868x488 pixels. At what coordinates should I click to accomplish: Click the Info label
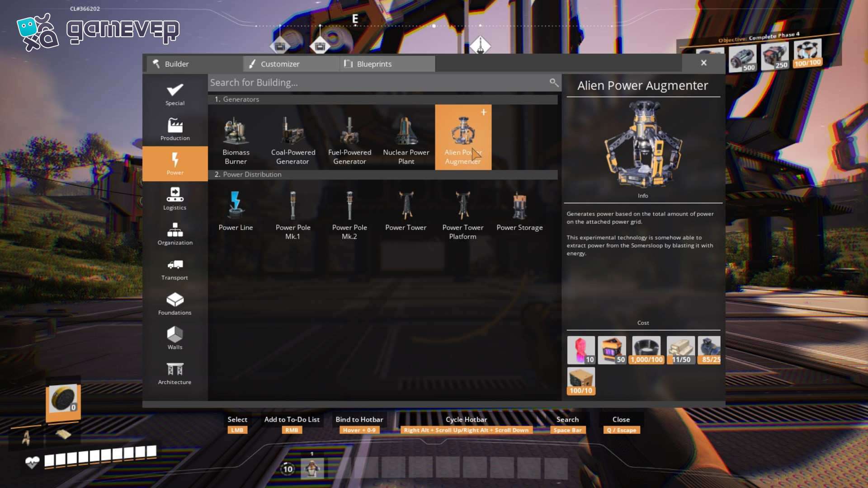[643, 196]
